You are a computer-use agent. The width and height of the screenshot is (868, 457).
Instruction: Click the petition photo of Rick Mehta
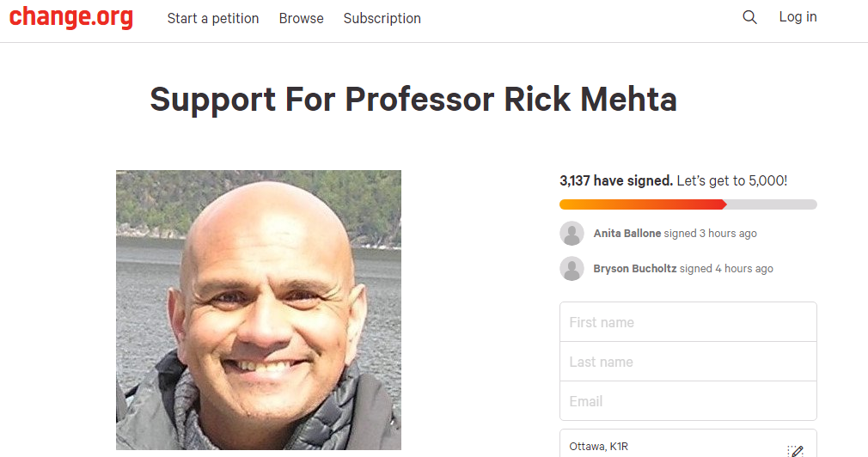click(x=258, y=309)
